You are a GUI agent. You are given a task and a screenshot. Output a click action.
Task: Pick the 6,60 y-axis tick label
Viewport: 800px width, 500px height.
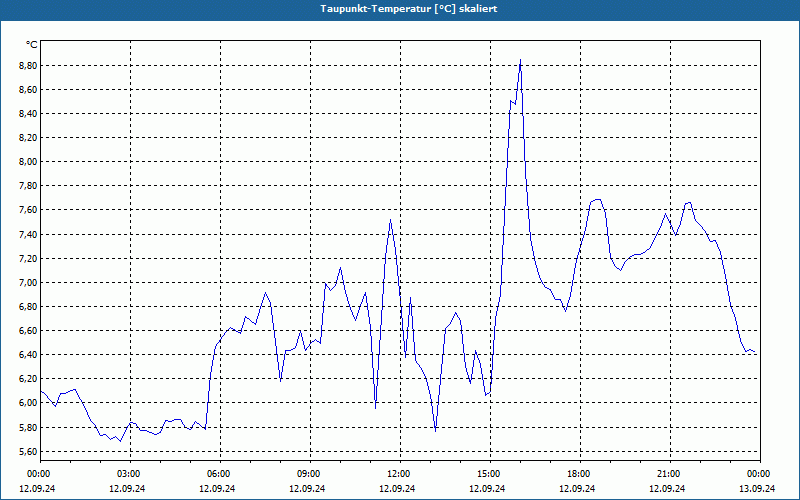coord(28,331)
